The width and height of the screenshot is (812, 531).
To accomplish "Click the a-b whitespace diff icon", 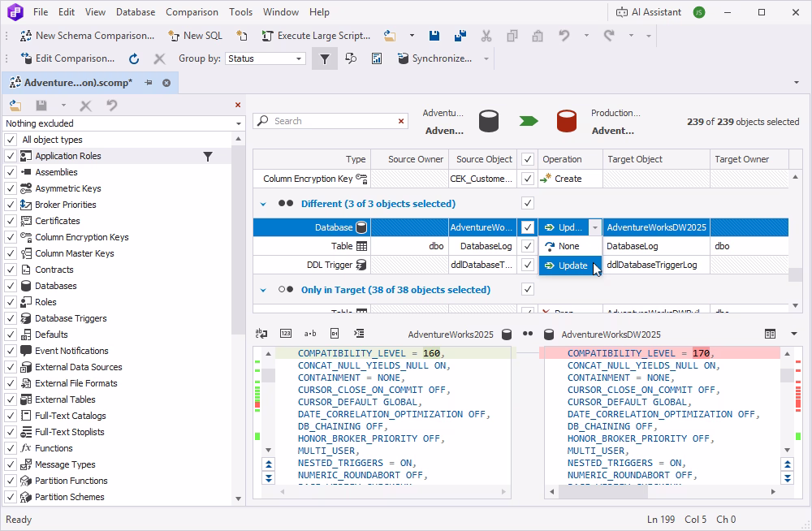I will click(x=310, y=334).
